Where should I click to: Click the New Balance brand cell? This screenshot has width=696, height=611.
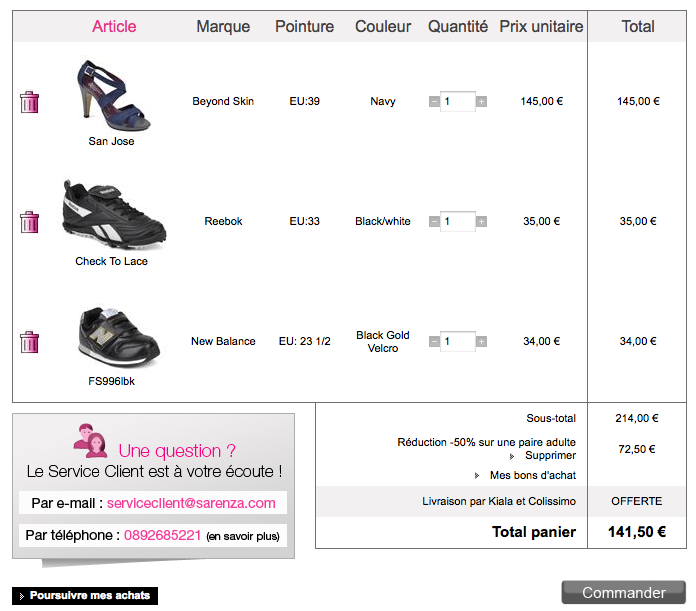click(x=223, y=341)
